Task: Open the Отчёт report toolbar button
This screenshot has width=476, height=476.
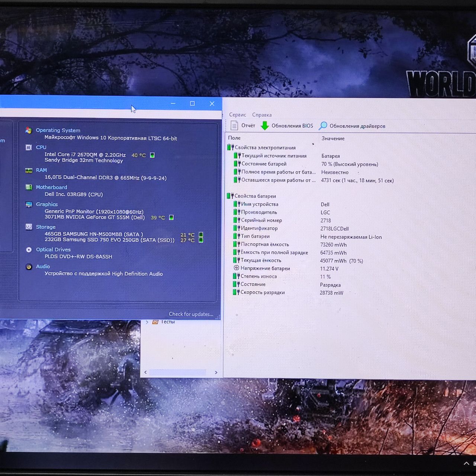Action: [243, 126]
